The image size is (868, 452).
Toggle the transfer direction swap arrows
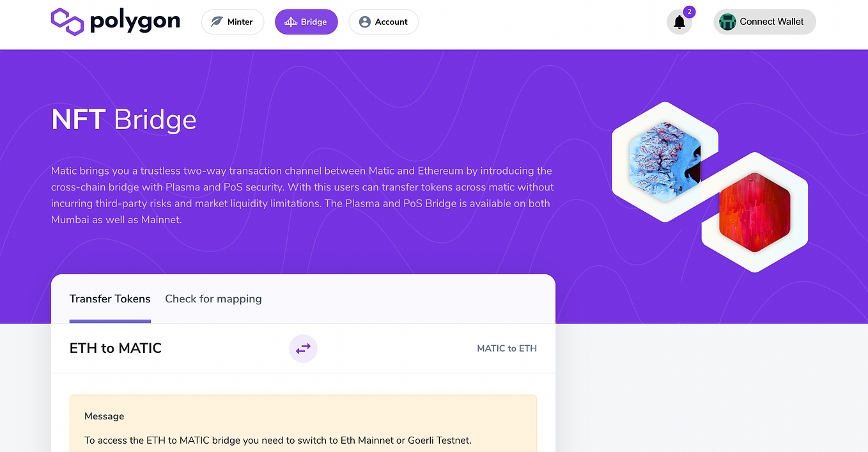(303, 348)
